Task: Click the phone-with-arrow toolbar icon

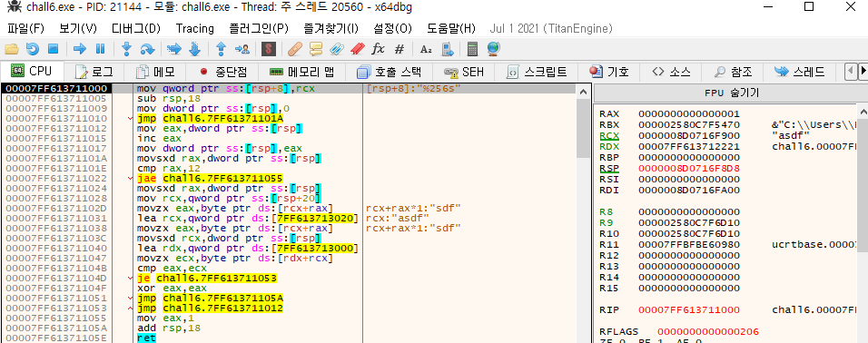Action: click(448, 49)
